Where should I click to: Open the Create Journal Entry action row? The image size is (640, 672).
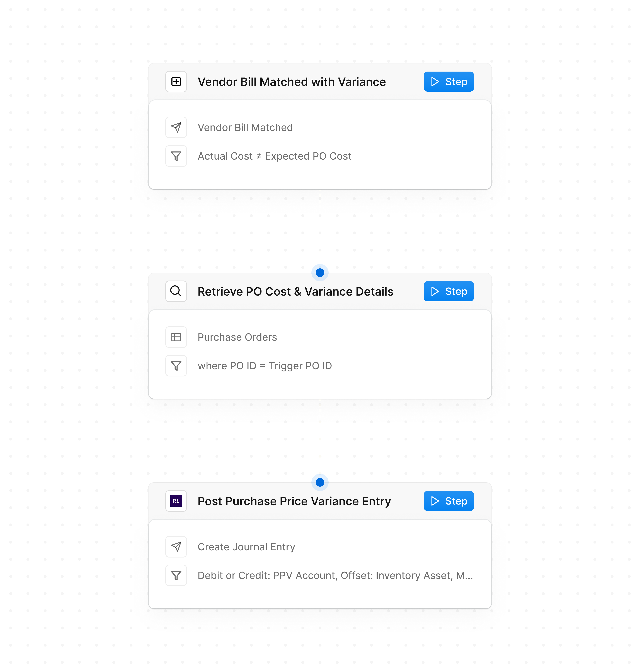[x=246, y=546]
